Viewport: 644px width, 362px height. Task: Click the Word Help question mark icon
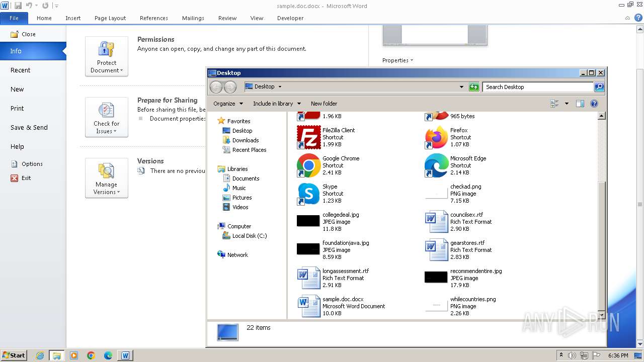(x=638, y=18)
